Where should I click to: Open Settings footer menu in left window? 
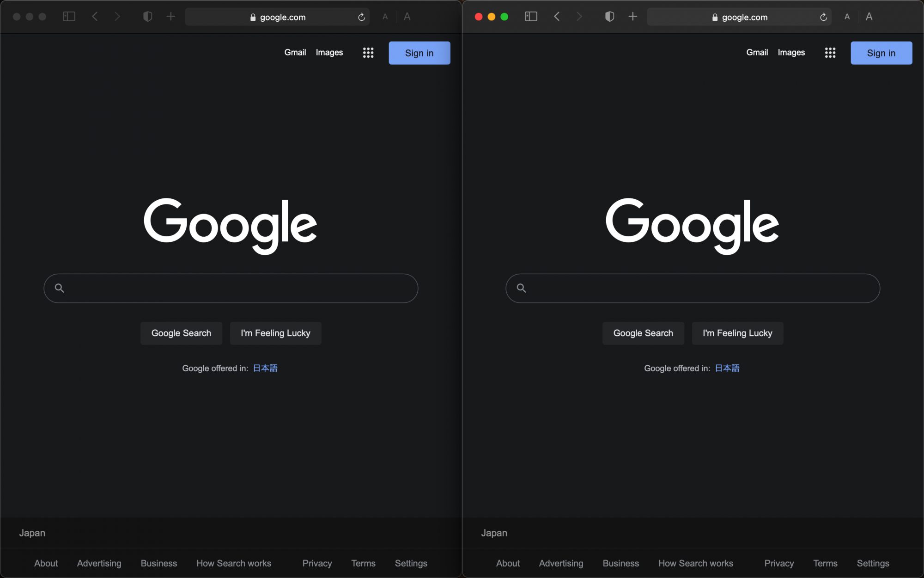411,563
